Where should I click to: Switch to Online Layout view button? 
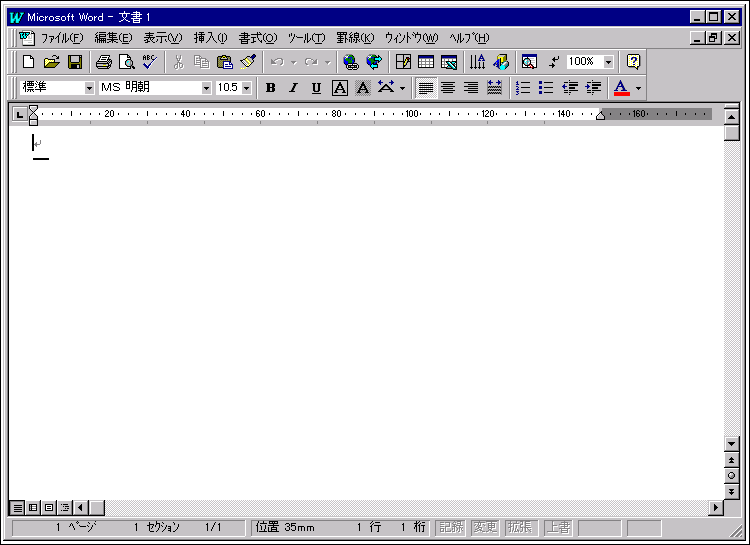tap(33, 508)
